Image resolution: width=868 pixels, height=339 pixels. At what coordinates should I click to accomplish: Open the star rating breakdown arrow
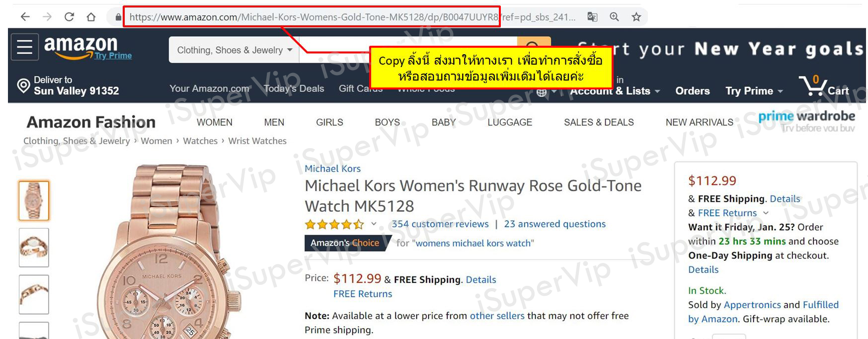coord(374,224)
